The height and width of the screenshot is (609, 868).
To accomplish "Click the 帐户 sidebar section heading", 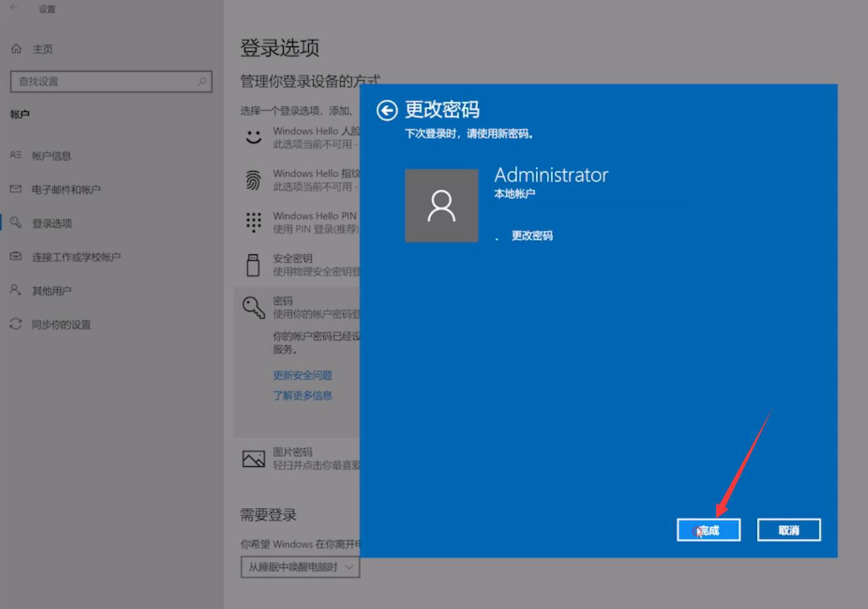I will (19, 114).
